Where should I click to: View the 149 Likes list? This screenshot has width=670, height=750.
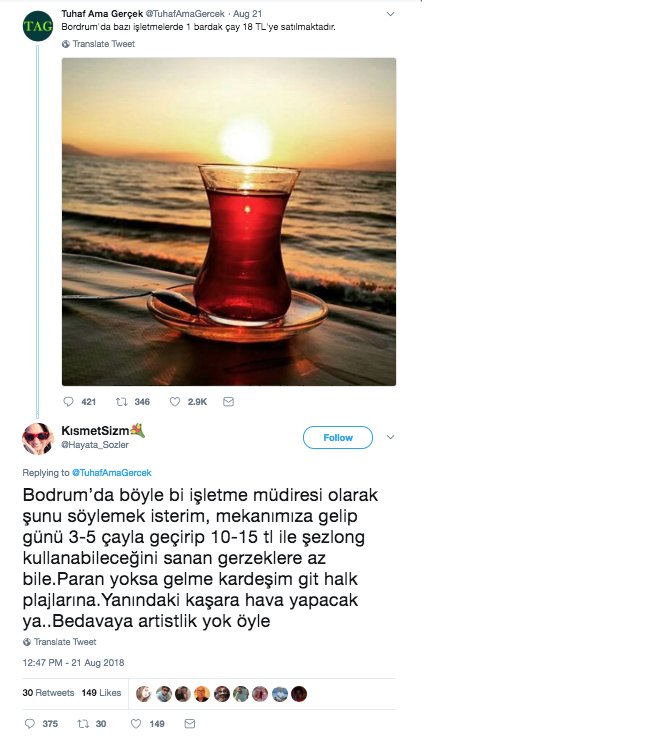[x=101, y=693]
